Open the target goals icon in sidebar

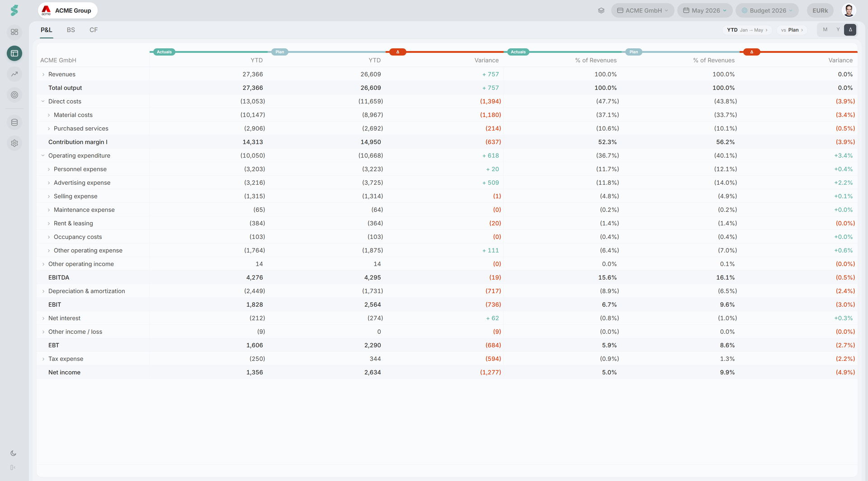click(x=14, y=95)
